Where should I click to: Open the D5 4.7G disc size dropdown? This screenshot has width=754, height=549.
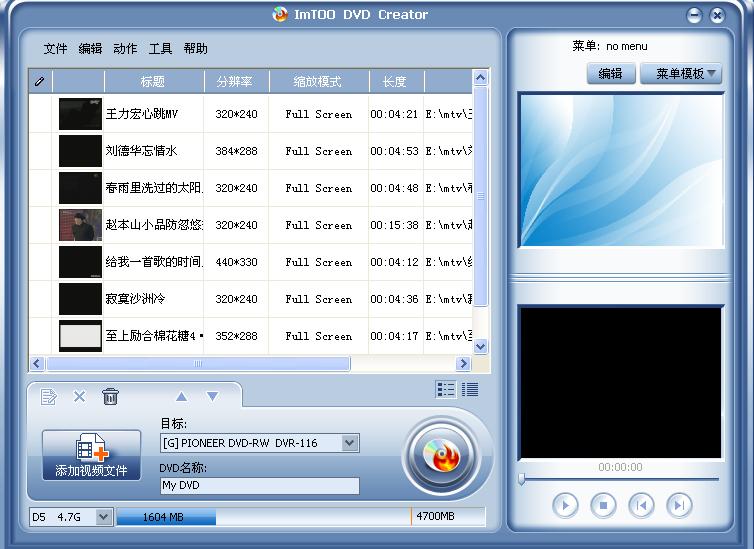[103, 517]
